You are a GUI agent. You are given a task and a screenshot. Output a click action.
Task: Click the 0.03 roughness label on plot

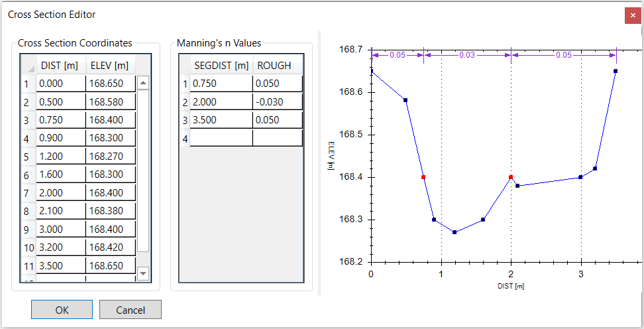tap(467, 55)
